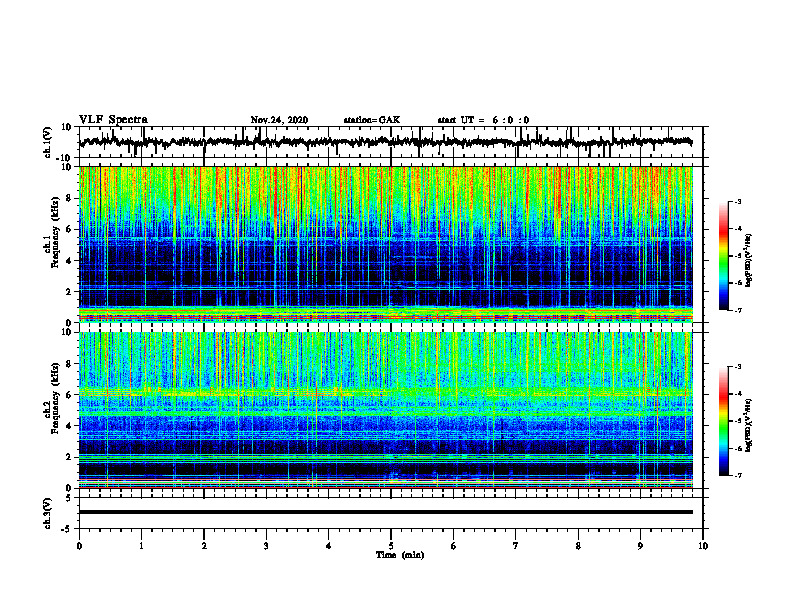The height and width of the screenshot is (612, 792).
Task: Click the "ch.3(V)" axis label
Action: click(x=48, y=514)
